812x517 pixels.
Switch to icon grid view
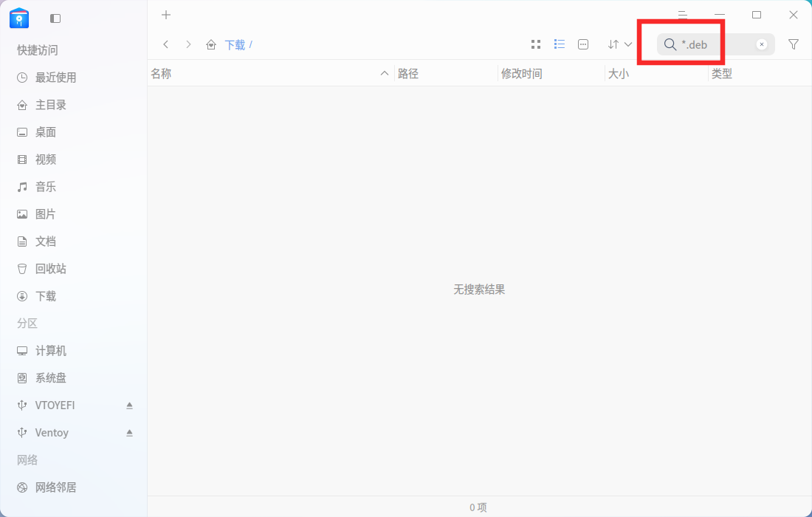tap(536, 44)
